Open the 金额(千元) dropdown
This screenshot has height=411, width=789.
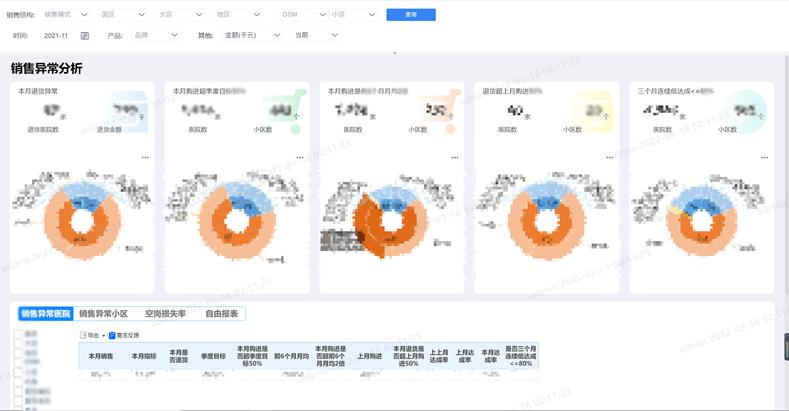[x=252, y=35]
